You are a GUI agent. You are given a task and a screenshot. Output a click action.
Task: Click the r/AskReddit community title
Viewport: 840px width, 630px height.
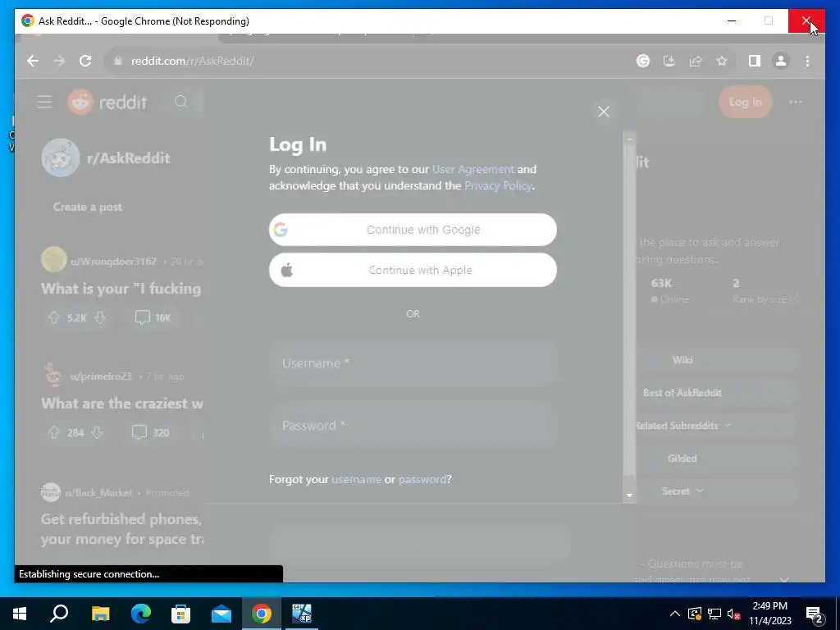coord(128,158)
